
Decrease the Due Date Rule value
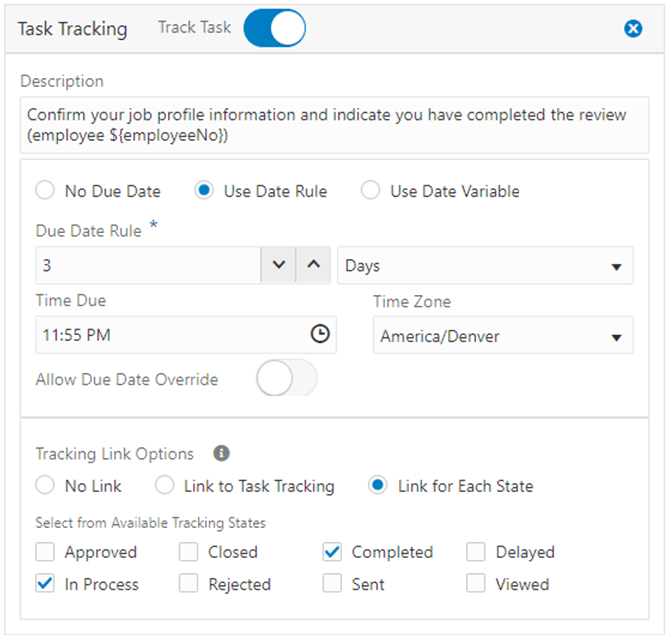point(278,265)
